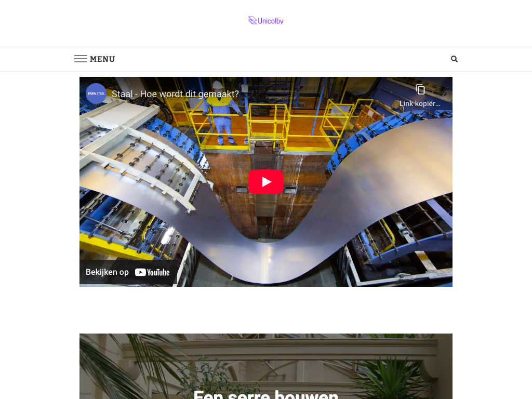Screen dimensions: 532x399
Task: Play the video with red YouTube button
Action: click(266, 182)
